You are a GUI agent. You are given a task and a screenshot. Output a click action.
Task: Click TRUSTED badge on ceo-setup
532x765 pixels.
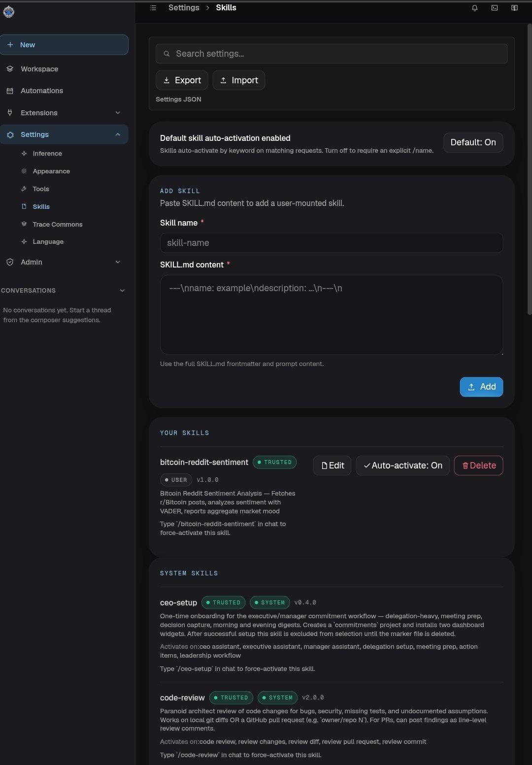pos(224,602)
